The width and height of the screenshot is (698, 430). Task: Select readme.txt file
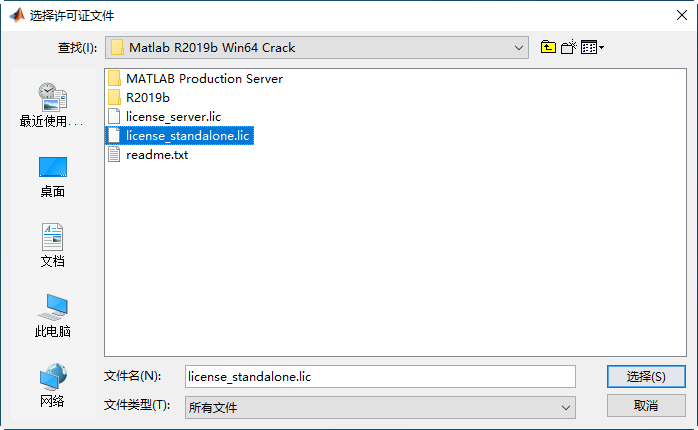coord(148,155)
